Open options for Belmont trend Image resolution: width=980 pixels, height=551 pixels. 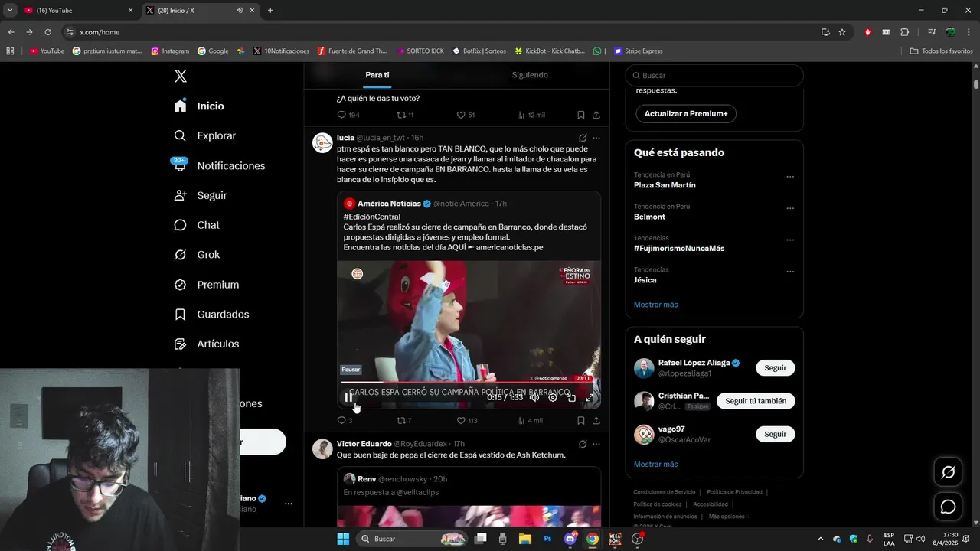(790, 208)
